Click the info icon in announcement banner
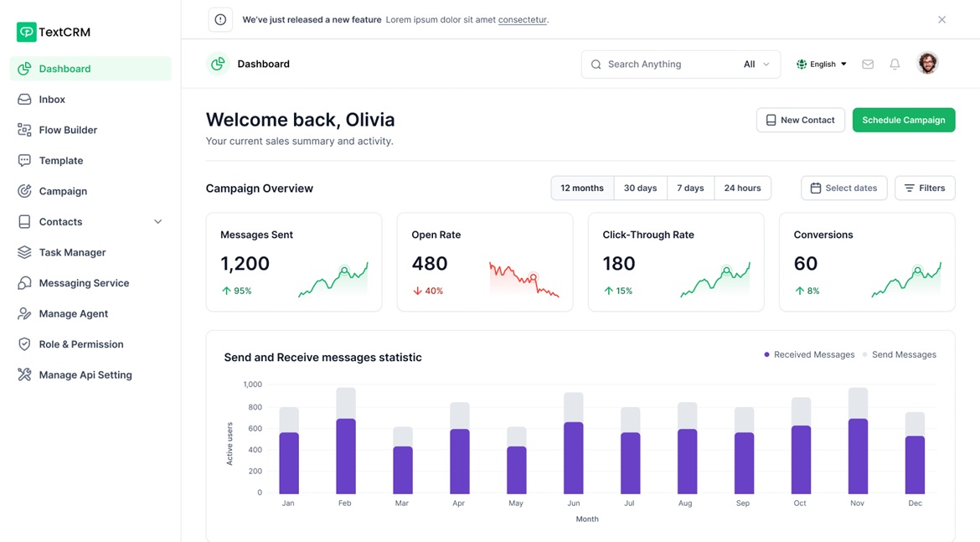Viewport: 980px width, 542px height. click(x=220, y=20)
